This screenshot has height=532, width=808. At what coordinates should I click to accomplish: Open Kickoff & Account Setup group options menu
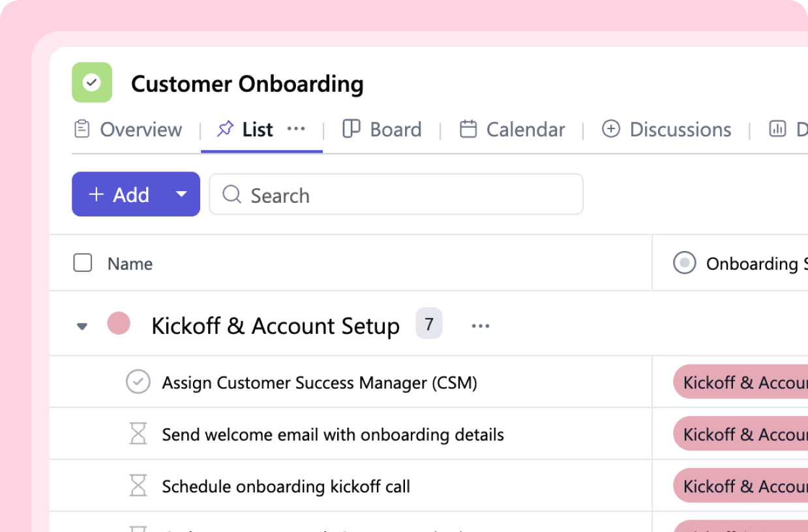pyautogui.click(x=480, y=326)
